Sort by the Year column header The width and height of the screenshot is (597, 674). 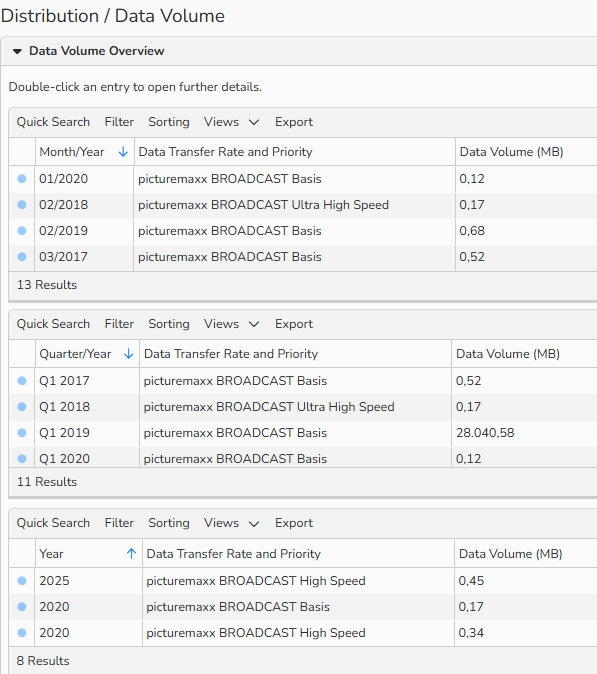coord(51,554)
